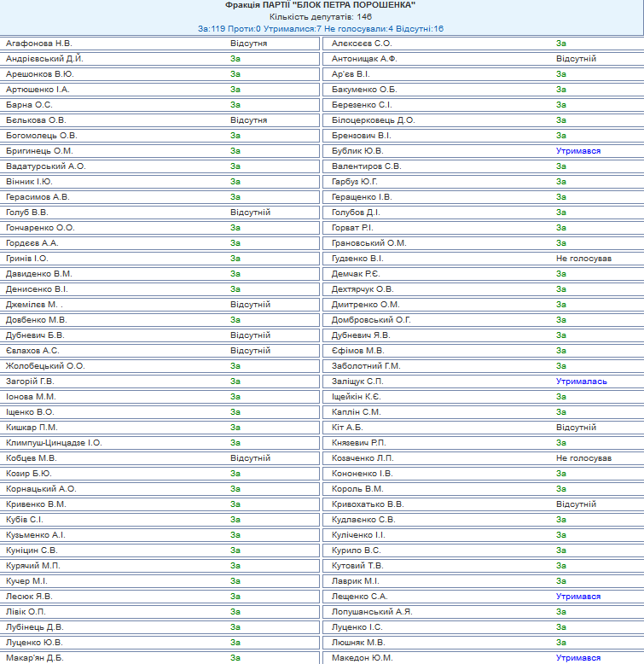Click Демчак Р.Є. name
The height and width of the screenshot is (664, 644).
tap(356, 274)
